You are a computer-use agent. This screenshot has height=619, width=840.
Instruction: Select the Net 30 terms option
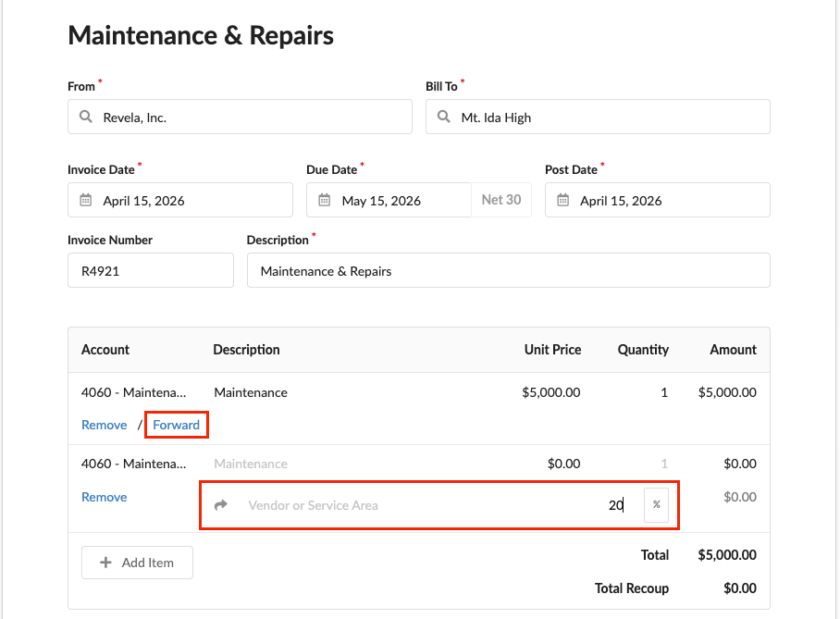click(501, 200)
